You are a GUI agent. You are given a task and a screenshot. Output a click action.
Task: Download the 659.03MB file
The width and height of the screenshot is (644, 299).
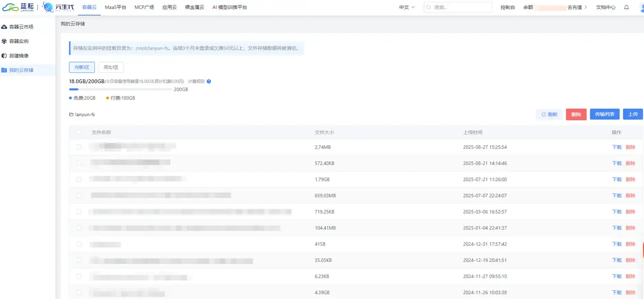tap(617, 195)
